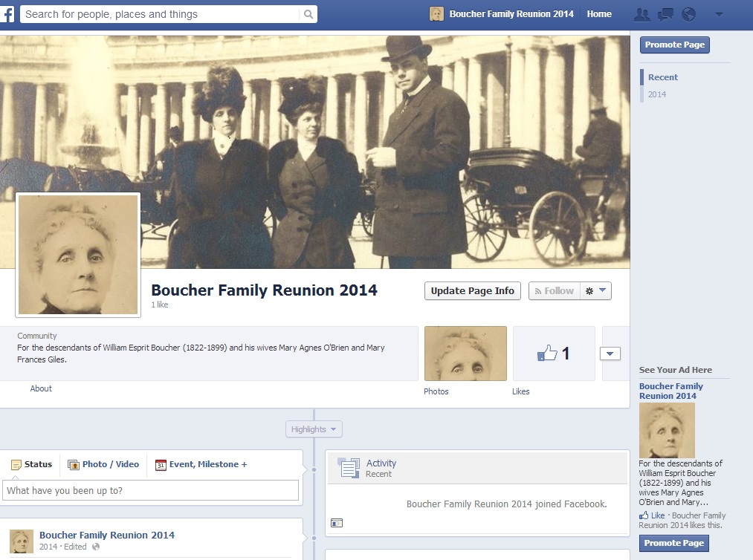This screenshot has height=560, width=753.
Task: Click the "1 like" count under the page title
Action: coord(159,305)
